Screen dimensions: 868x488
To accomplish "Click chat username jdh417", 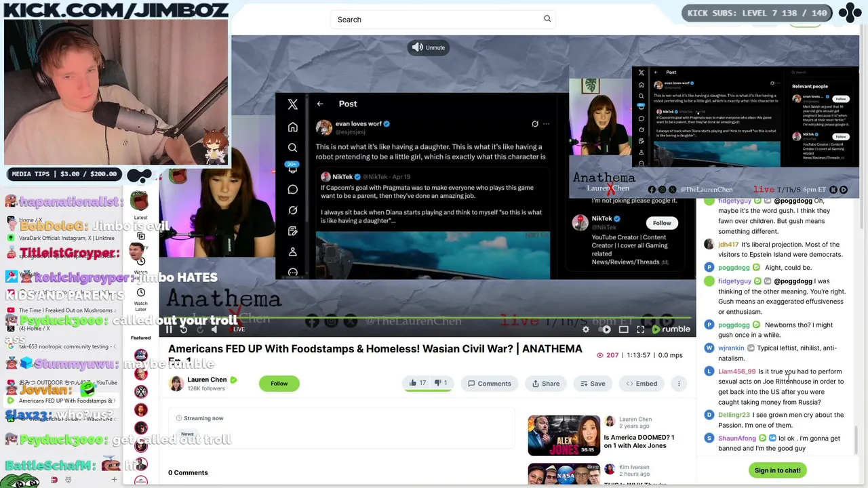I will coord(728,245).
